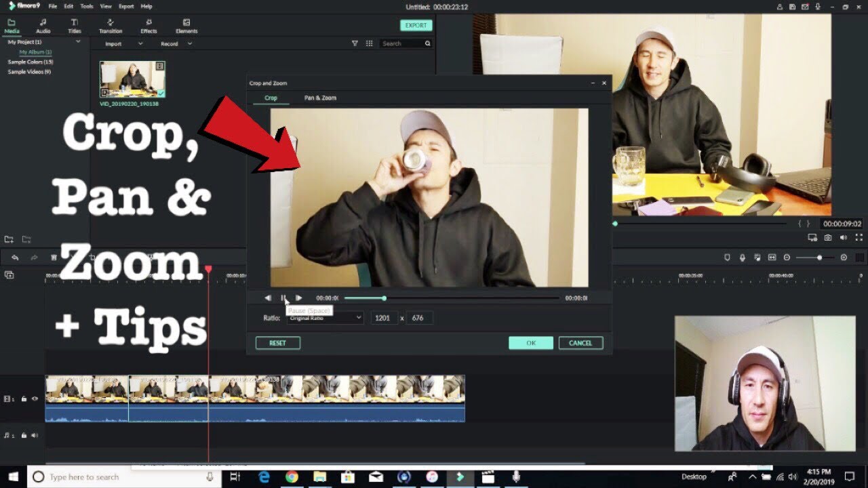Click the crop width field 1201

(384, 318)
